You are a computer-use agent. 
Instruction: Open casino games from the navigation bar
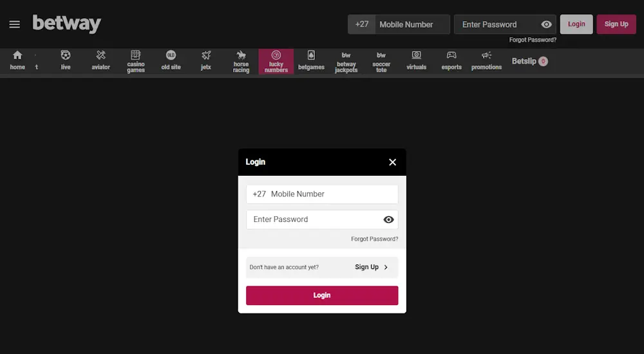[136, 56]
